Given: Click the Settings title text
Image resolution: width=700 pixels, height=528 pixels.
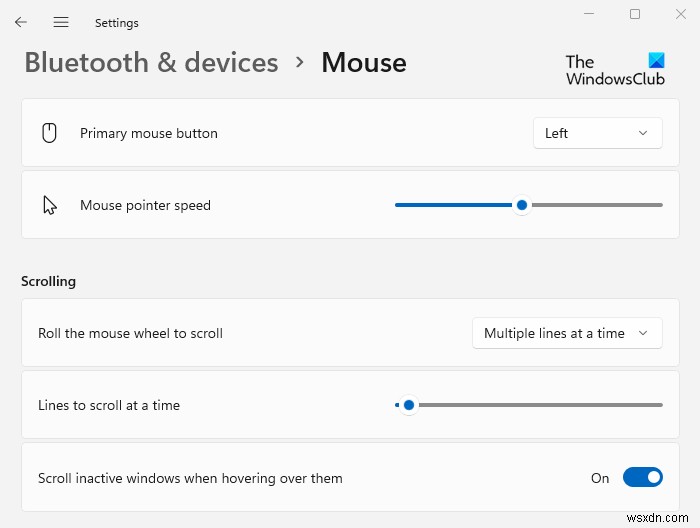Looking at the screenshot, I should click(x=116, y=22).
